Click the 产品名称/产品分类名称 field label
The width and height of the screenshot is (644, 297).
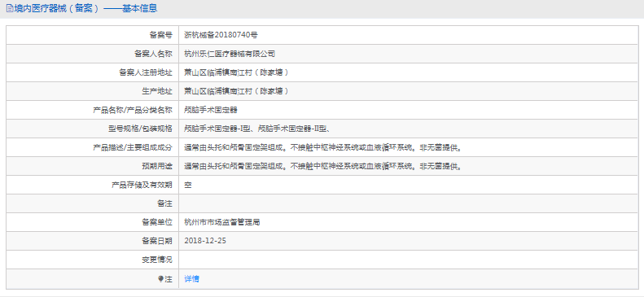[133, 110]
